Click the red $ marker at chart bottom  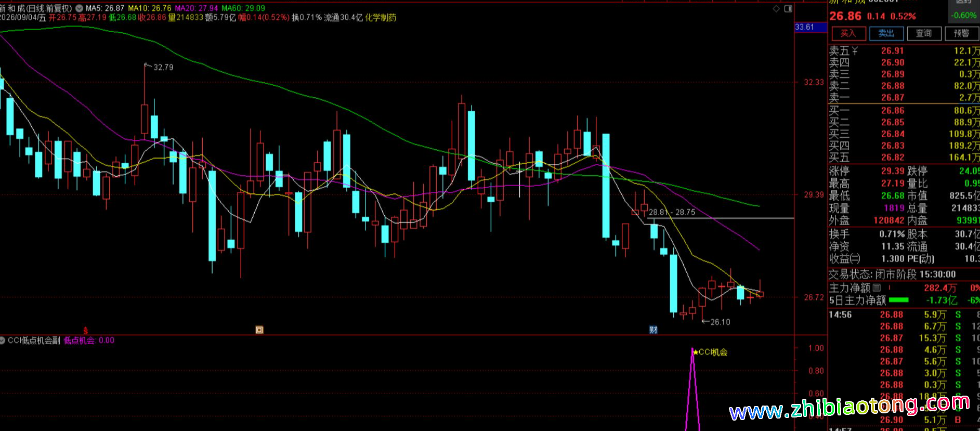(x=86, y=330)
